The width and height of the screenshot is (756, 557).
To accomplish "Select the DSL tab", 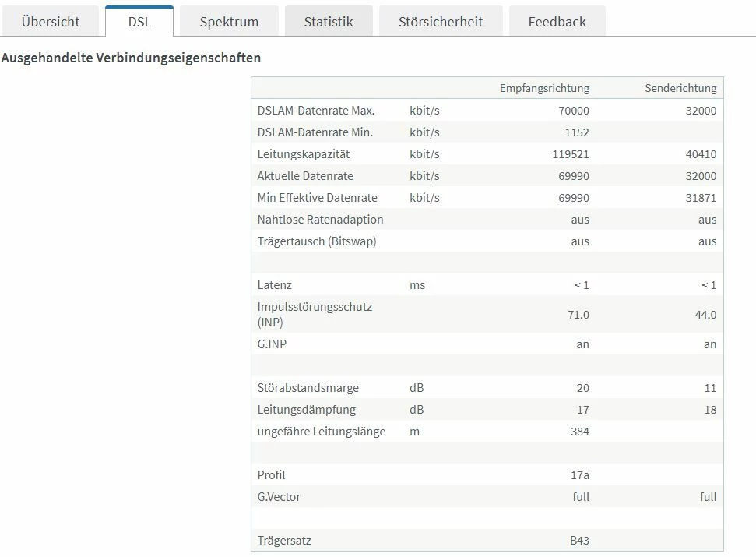I will [139, 22].
